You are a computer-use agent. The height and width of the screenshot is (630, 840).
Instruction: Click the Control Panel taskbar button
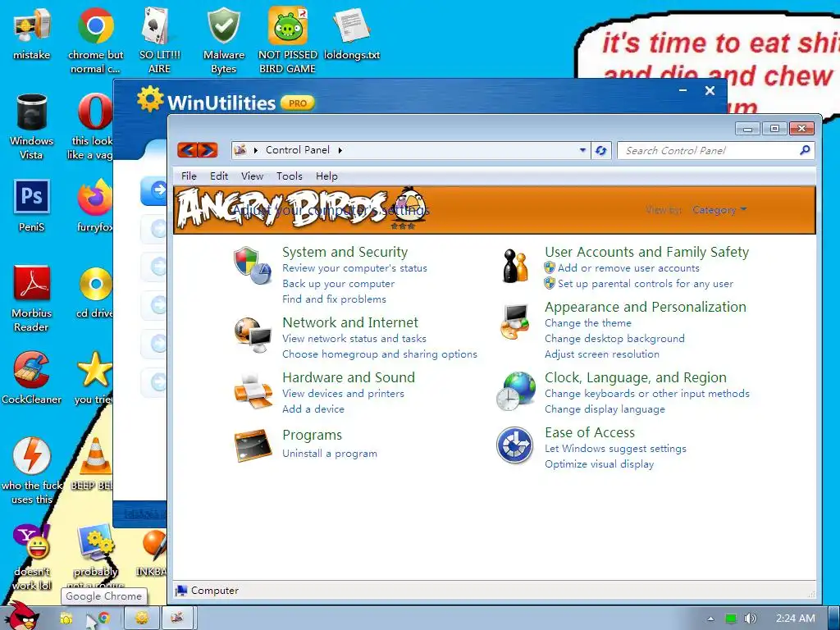pyautogui.click(x=178, y=618)
